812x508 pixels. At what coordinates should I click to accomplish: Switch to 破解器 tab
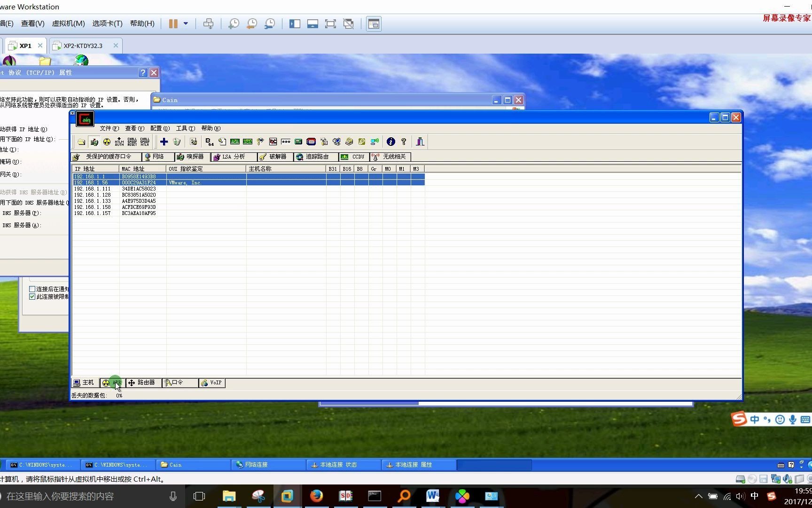(x=275, y=157)
